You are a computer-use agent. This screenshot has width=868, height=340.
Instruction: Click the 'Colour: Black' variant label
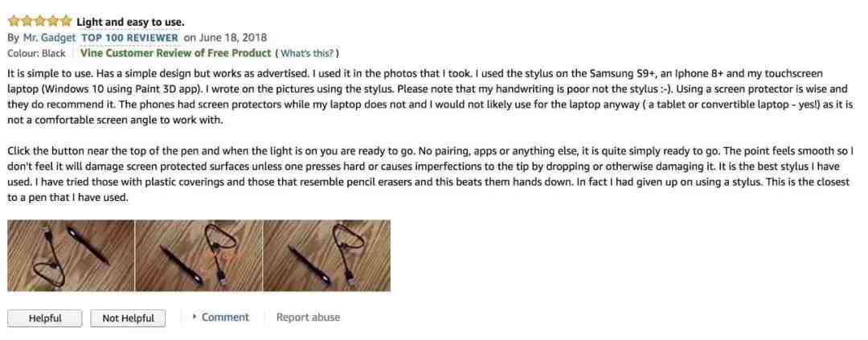coord(36,53)
